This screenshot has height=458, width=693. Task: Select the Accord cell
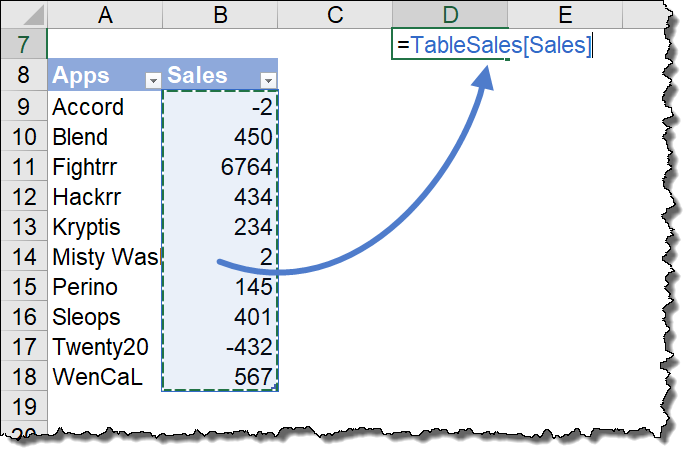[104, 107]
